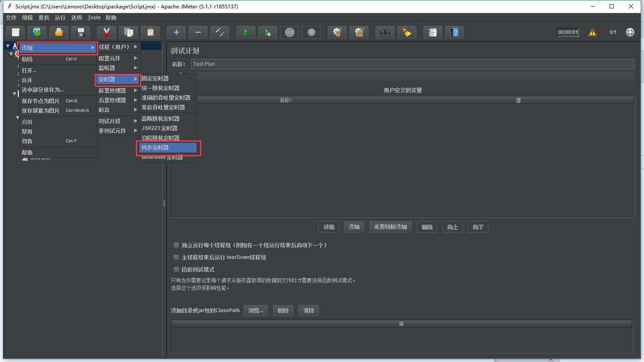Click the 详细 button

click(329, 227)
